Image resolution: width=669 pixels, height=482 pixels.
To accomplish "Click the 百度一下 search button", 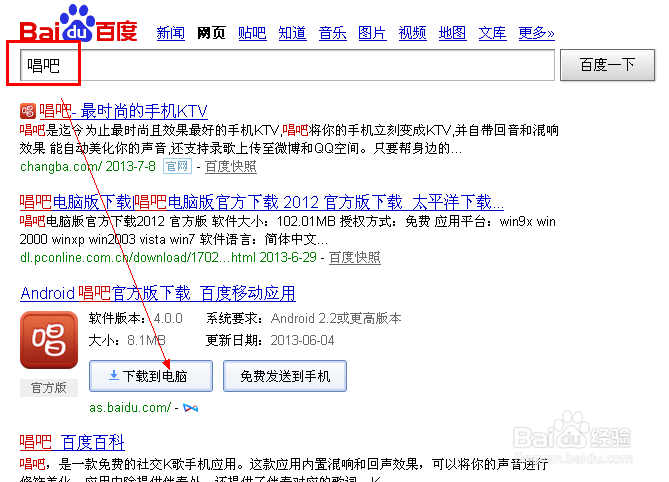I will click(x=608, y=65).
